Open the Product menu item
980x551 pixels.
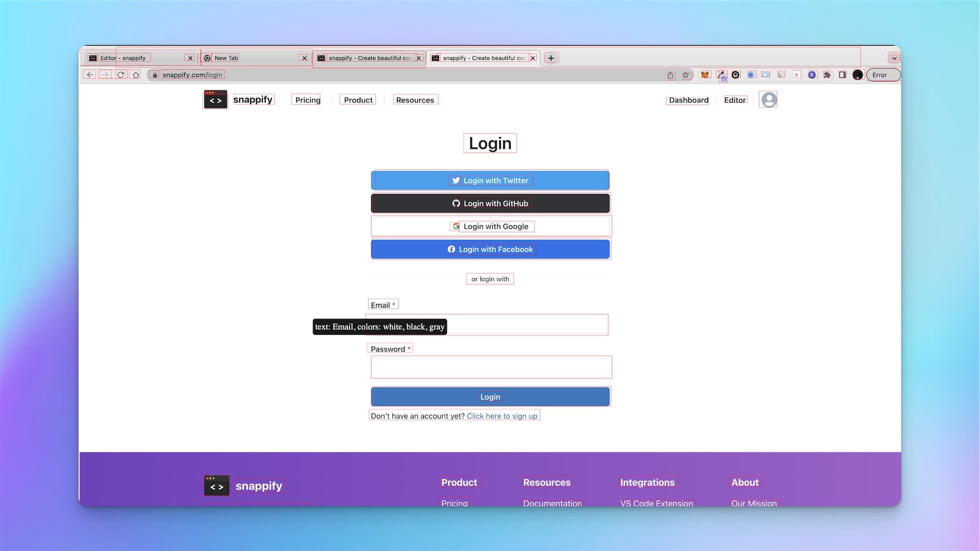point(358,100)
